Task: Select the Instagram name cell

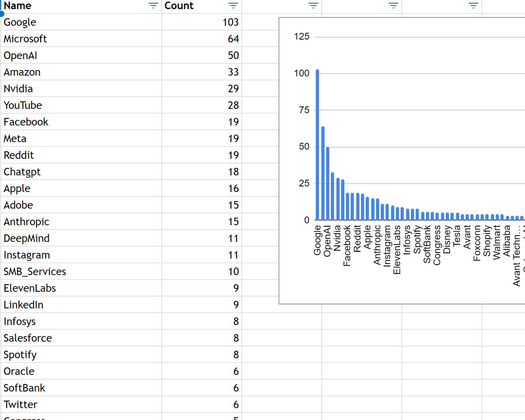Action: (x=81, y=255)
